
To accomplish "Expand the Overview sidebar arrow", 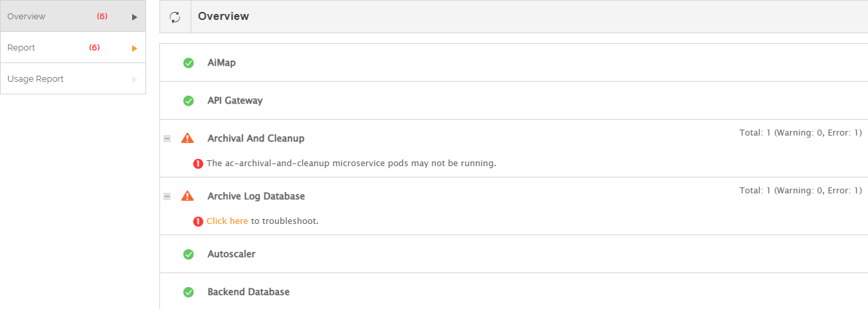I will pos(135,17).
